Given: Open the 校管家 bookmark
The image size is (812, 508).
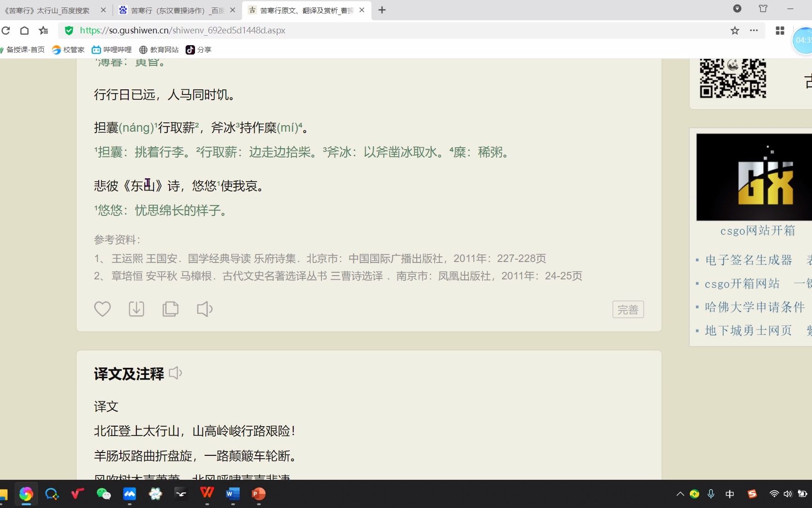Looking at the screenshot, I should 68,50.
